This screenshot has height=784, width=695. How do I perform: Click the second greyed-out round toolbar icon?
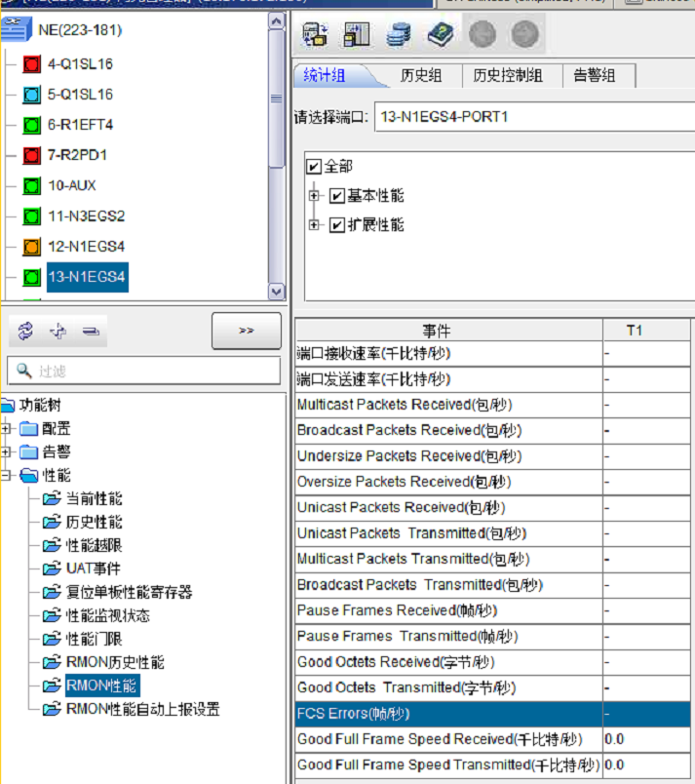[x=525, y=34]
